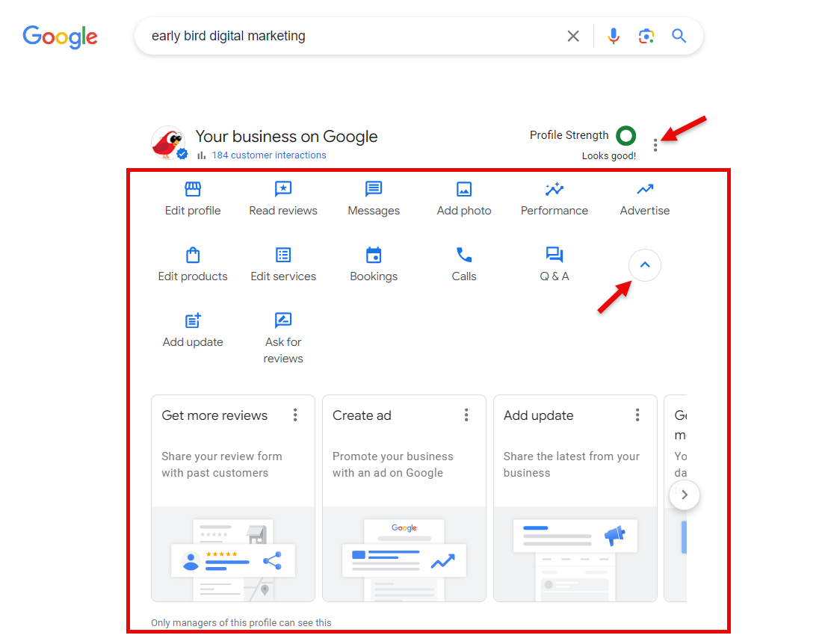This screenshot has height=644, width=825.
Task: Collapse the business actions with the up chevron
Action: [x=646, y=265]
